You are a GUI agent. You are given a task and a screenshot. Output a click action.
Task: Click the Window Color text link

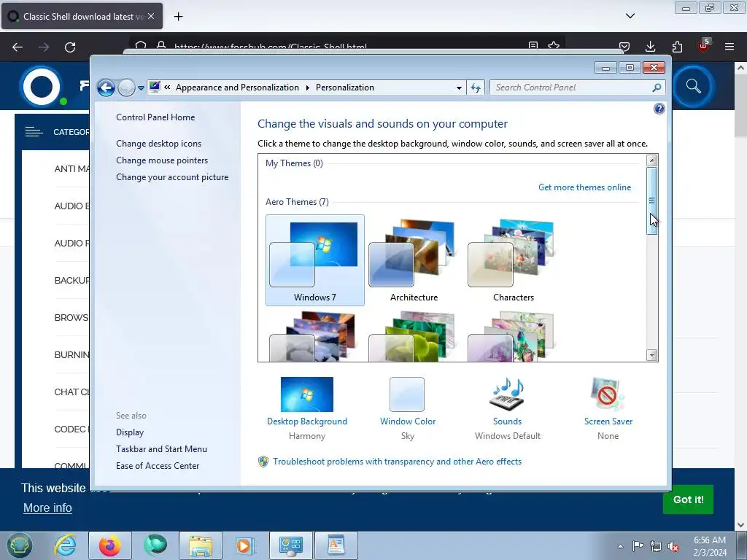(x=408, y=421)
